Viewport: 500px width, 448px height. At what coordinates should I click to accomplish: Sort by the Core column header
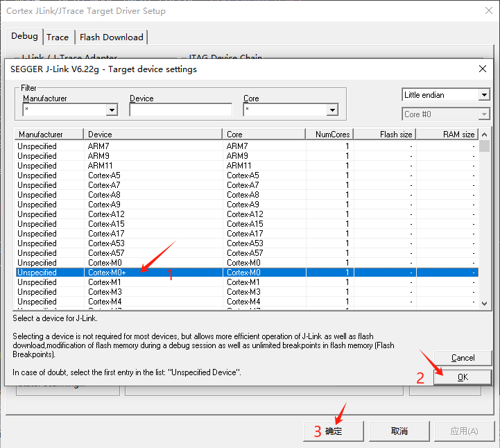click(x=264, y=135)
